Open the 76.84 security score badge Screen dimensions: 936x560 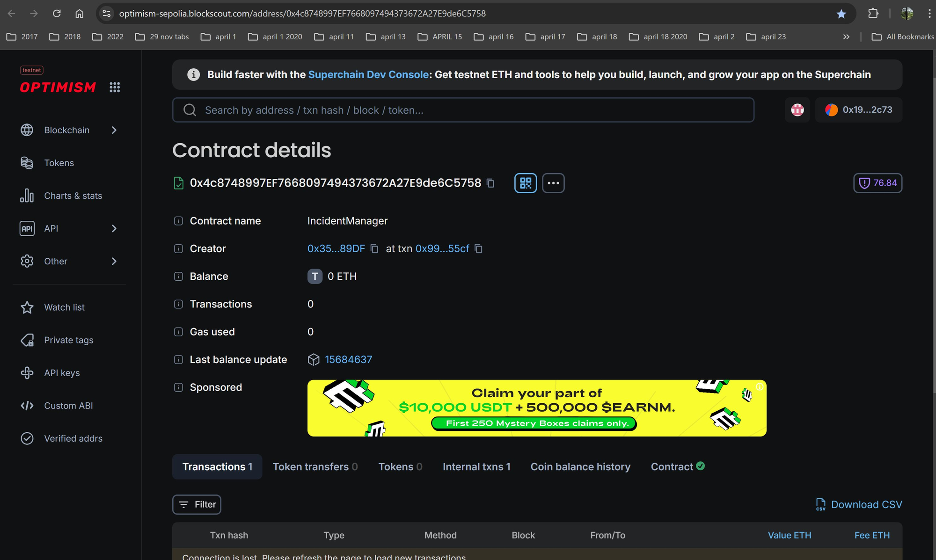pos(877,183)
